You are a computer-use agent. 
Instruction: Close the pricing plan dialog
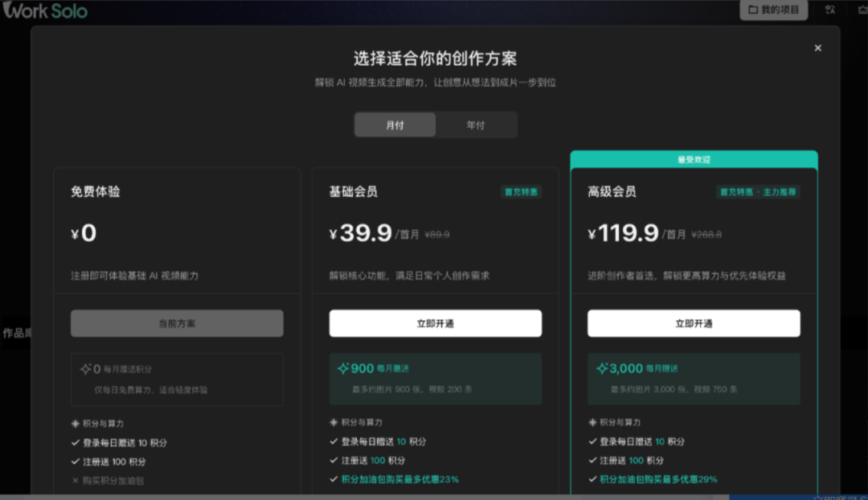coord(817,48)
